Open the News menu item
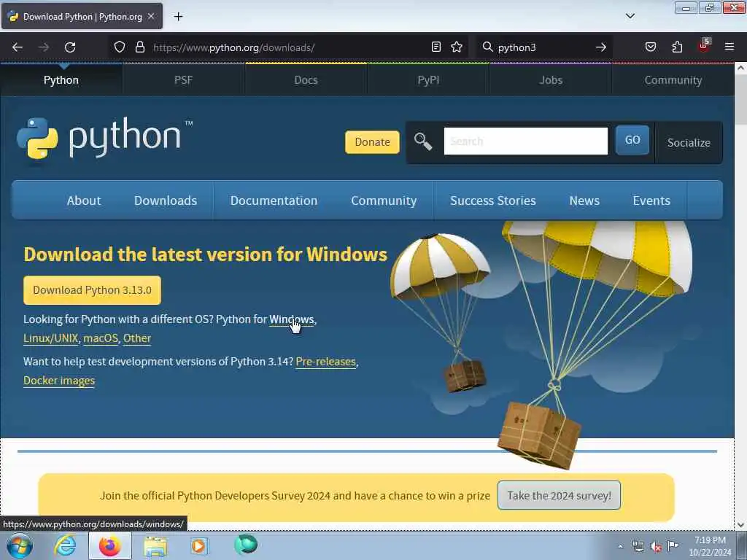 (x=584, y=201)
